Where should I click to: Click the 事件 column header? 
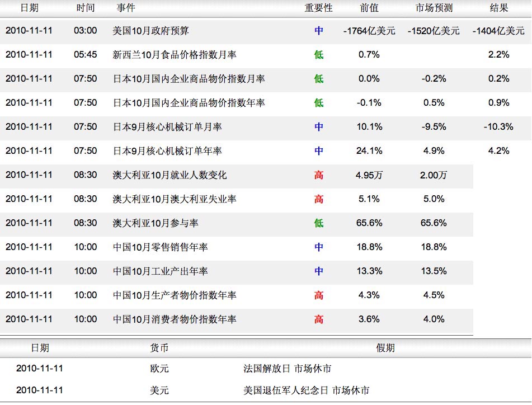tap(126, 8)
